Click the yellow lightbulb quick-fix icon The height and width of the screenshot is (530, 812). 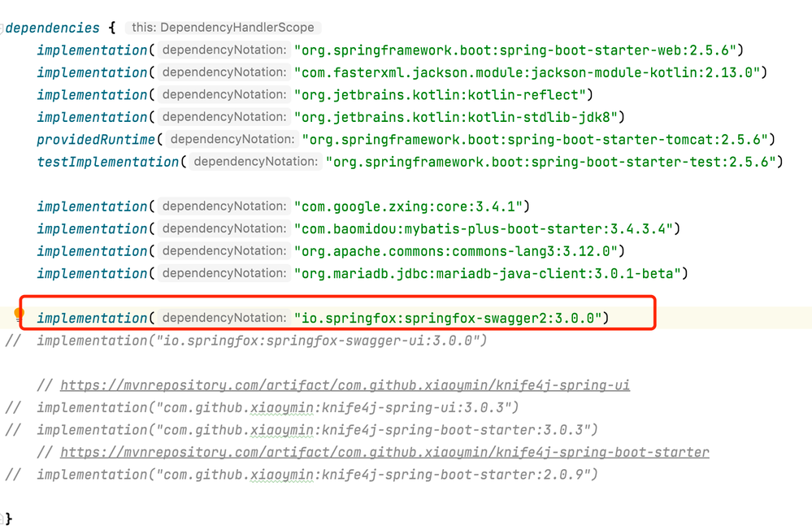point(19,315)
